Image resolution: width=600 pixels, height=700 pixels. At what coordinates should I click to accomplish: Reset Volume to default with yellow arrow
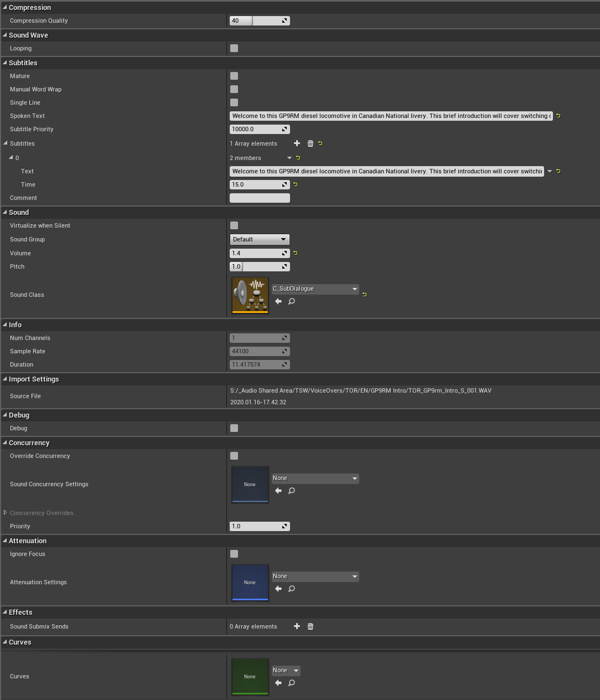click(x=295, y=253)
